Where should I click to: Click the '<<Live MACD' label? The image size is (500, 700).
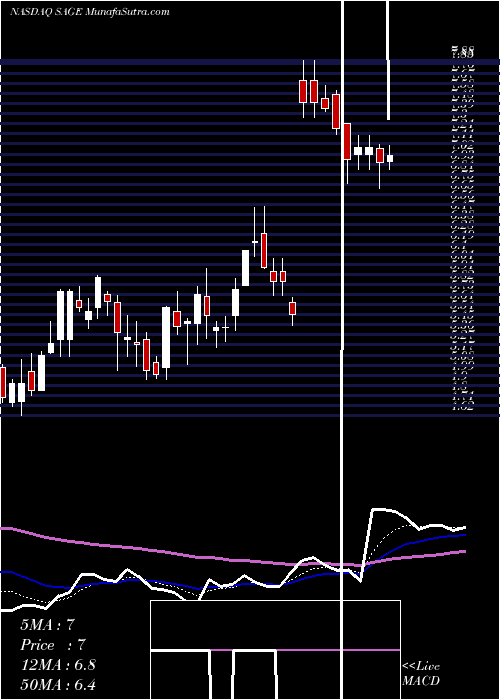[421, 674]
